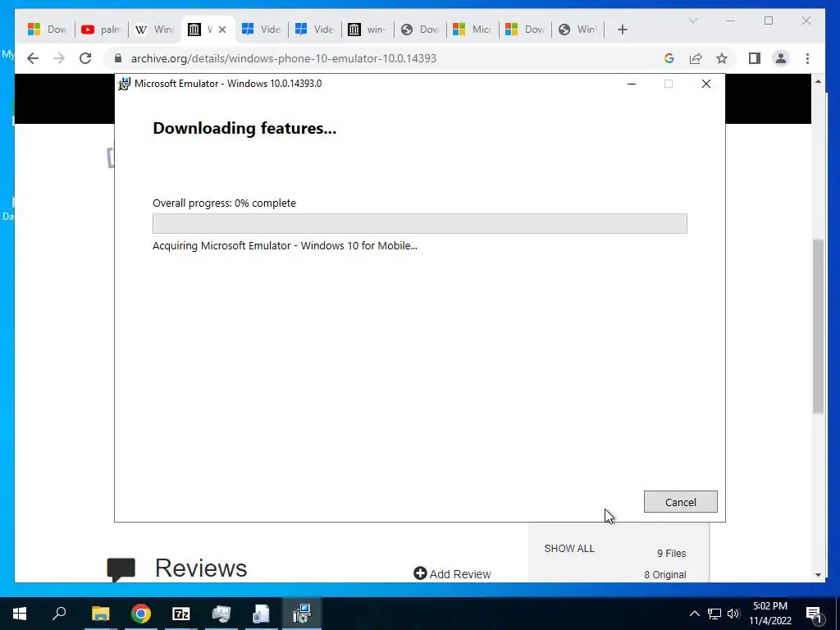
Task: Switch to the first 'Vide' tab
Action: (261, 30)
